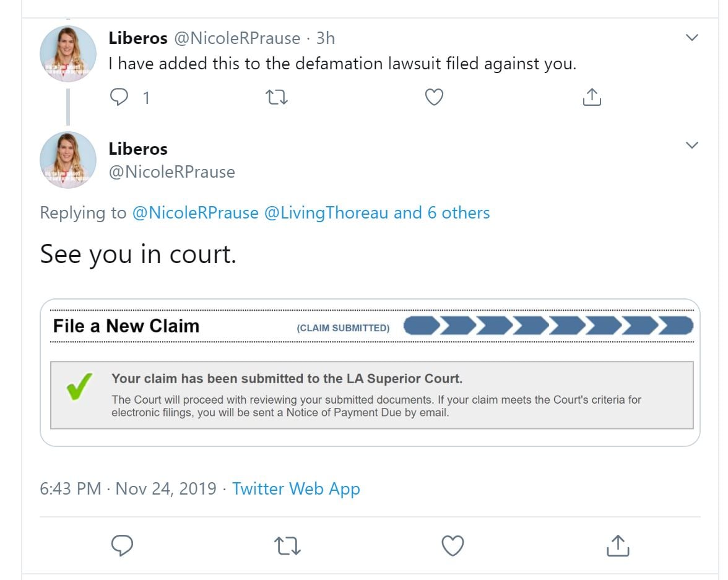Reply to the 'See you in court' tweet
This screenshot has width=728, height=580.
123,545
